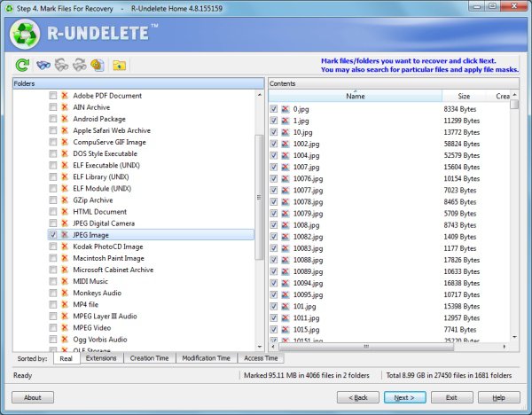Click the Folders vertical scrollbar thumb
Screen dimensions: 532x415
click(x=260, y=197)
